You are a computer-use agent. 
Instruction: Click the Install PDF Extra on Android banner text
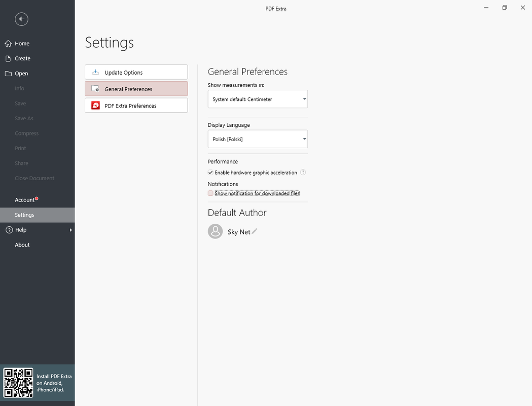tap(54, 383)
